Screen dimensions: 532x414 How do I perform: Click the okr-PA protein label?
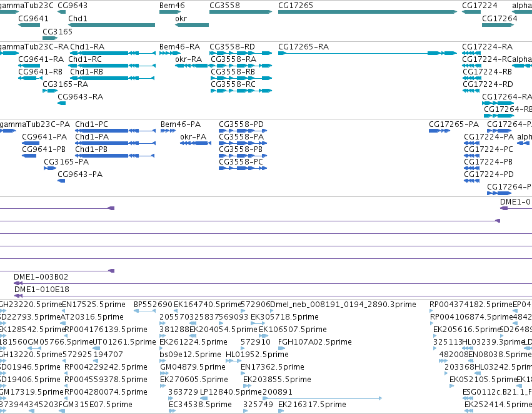pyautogui.click(x=193, y=137)
